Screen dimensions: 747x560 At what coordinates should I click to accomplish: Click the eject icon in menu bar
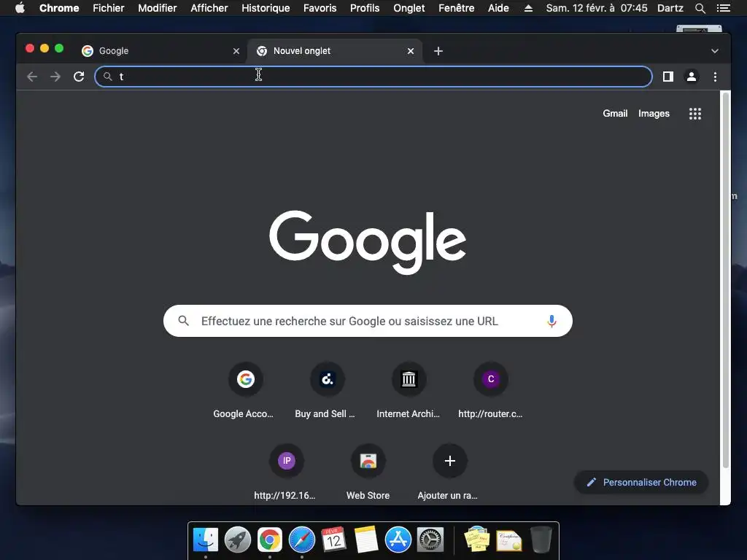pyautogui.click(x=528, y=8)
